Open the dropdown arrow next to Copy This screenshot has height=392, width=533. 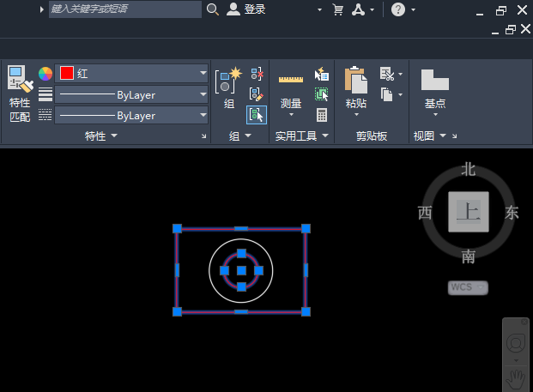401,94
